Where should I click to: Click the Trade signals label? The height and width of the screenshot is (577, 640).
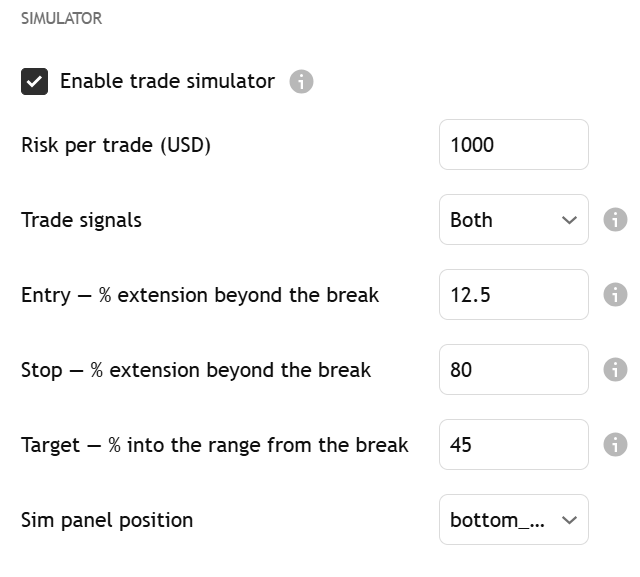click(81, 220)
